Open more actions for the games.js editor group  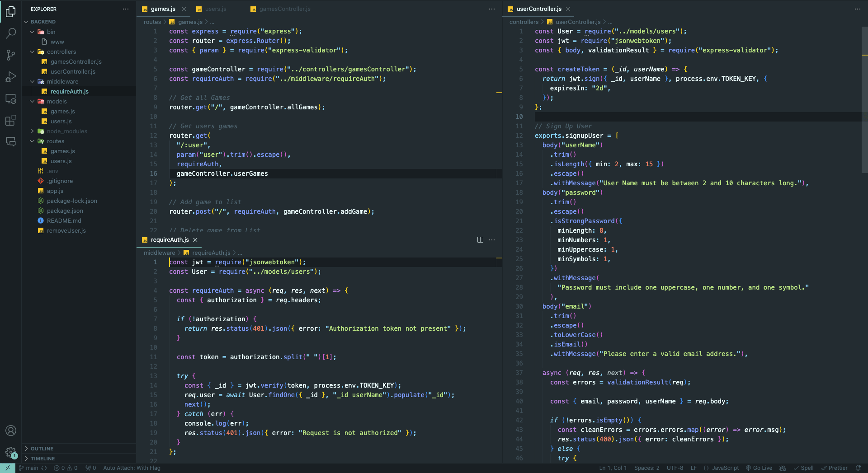tap(492, 9)
